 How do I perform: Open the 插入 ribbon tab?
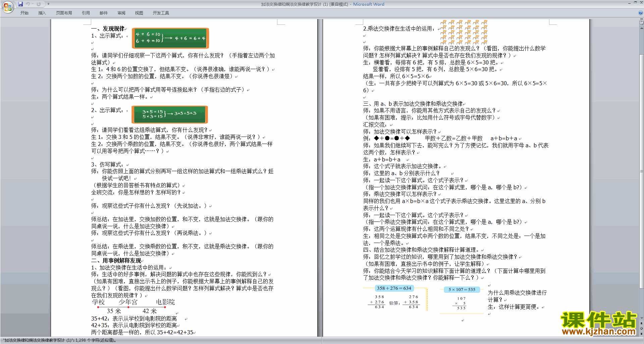point(42,13)
